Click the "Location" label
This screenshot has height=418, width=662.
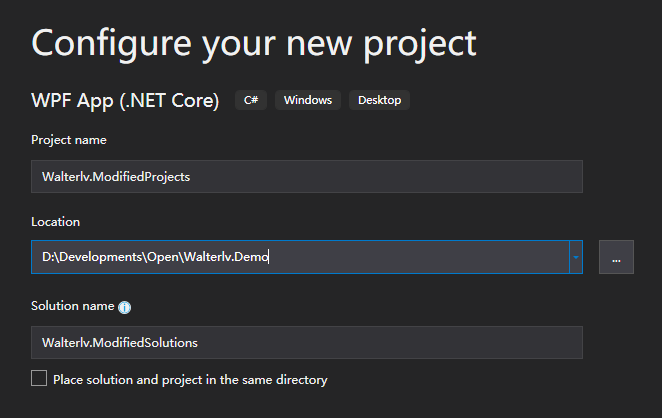point(56,222)
